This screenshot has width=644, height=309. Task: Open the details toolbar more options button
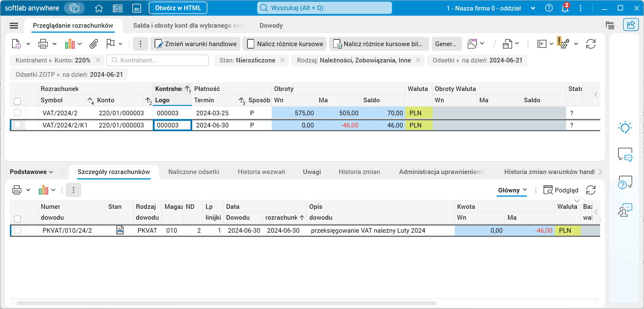point(73,190)
